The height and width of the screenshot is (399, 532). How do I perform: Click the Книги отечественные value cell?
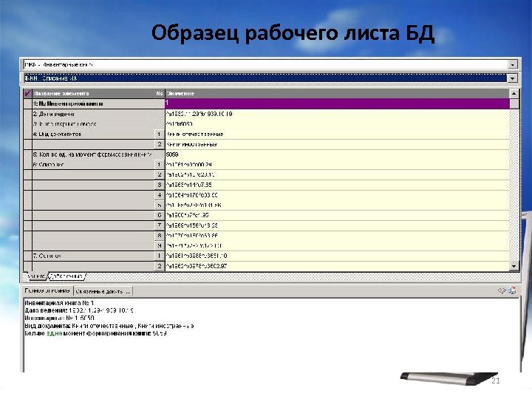coord(337,134)
